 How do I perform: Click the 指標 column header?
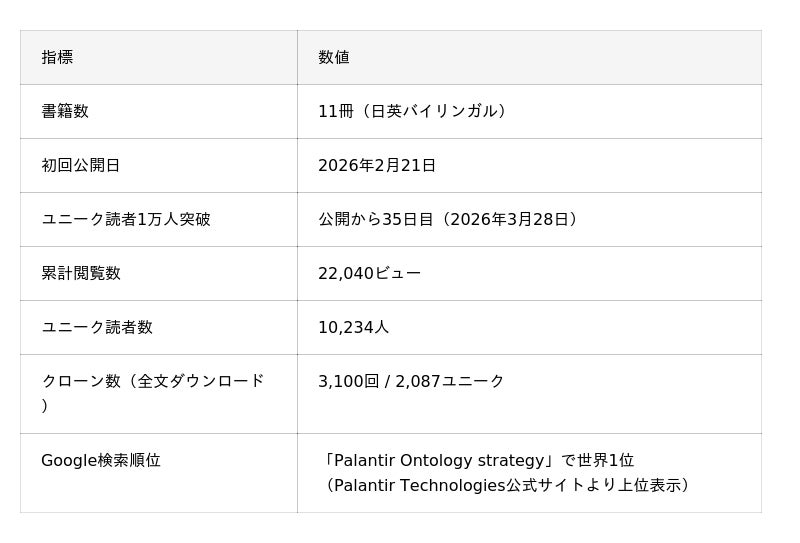(57, 57)
